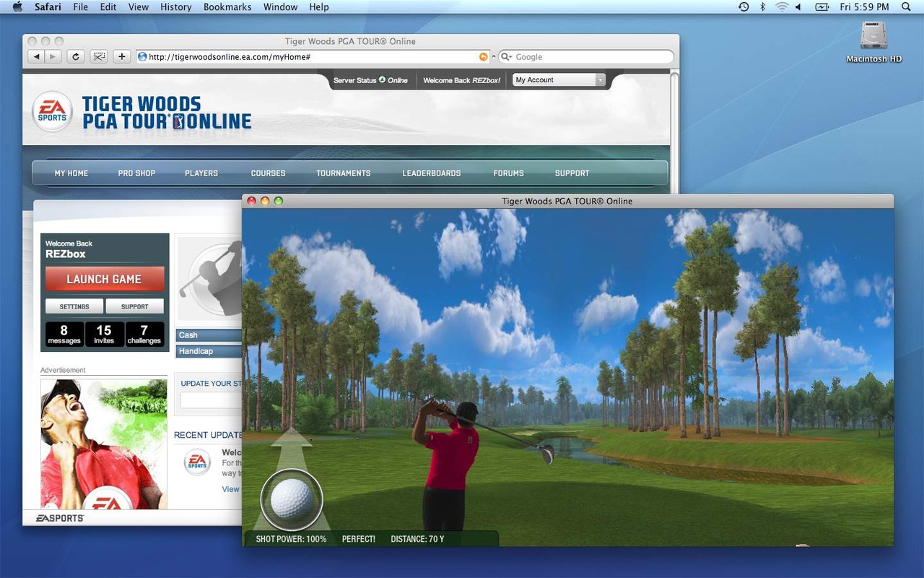924x578 pixels.
Task: Click the Bluetooth status icon
Action: tap(763, 7)
